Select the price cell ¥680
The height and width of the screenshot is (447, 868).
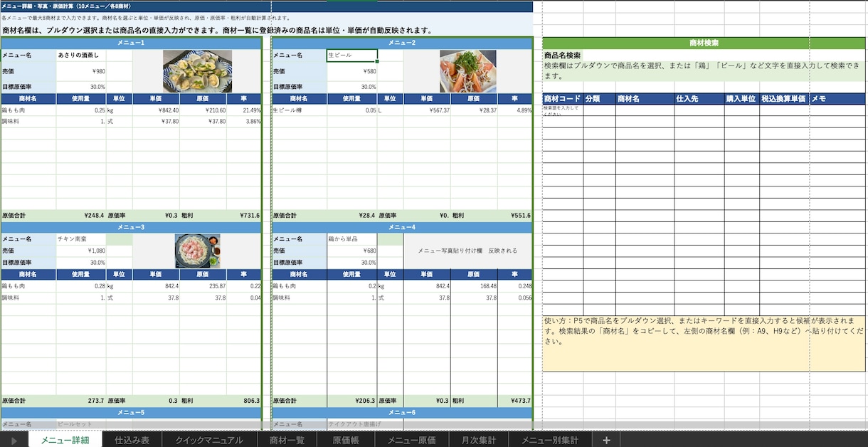(x=352, y=251)
